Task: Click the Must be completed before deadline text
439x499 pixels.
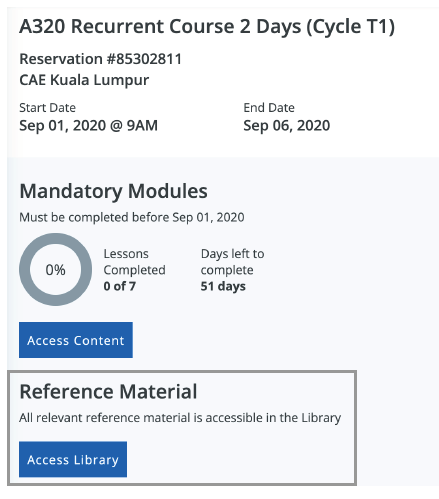Action: (132, 217)
